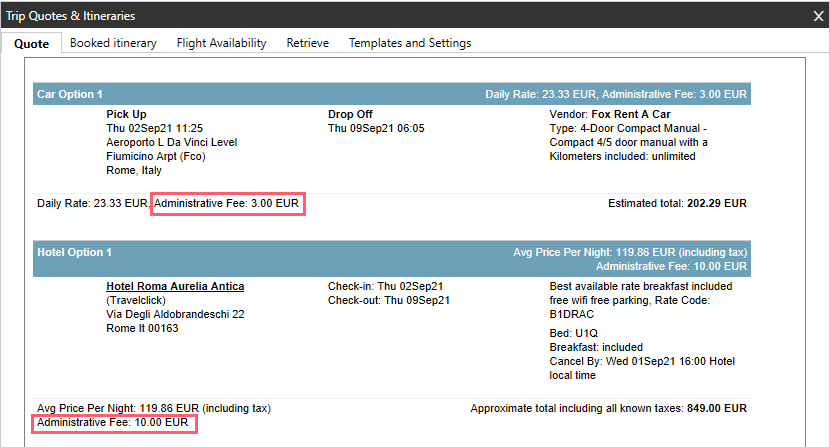Select the Quote tab

click(31, 43)
